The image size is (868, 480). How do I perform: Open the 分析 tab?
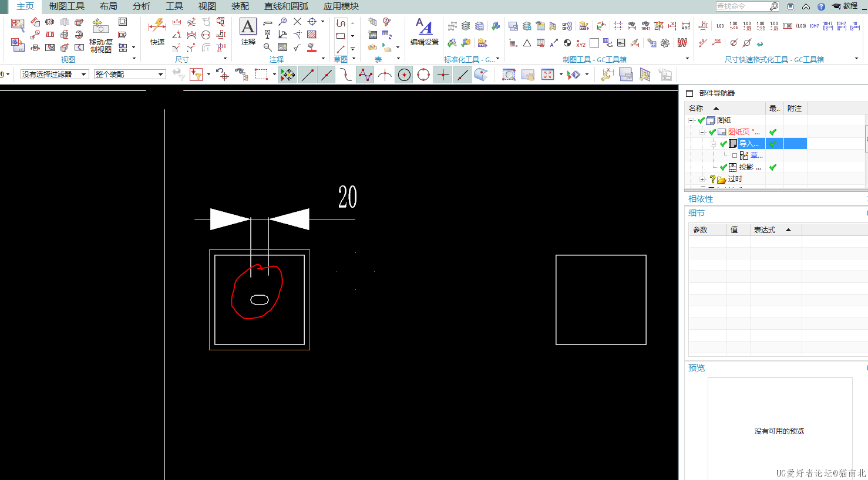point(141,6)
